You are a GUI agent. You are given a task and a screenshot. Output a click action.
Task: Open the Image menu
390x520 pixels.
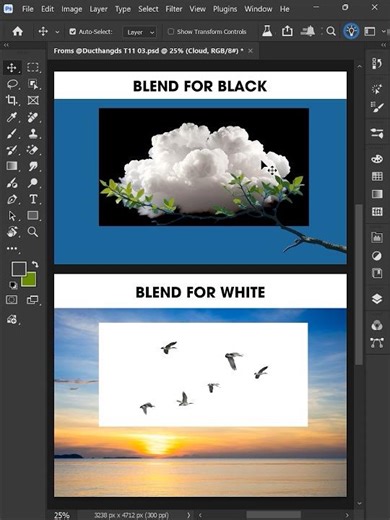pos(72,9)
